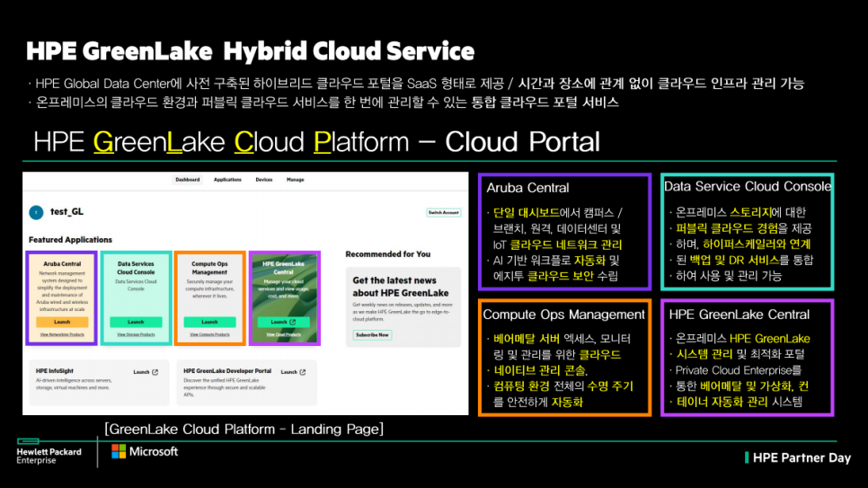
Task: Click the '베어메탈 서버' highlighted text
Action: click(527, 339)
